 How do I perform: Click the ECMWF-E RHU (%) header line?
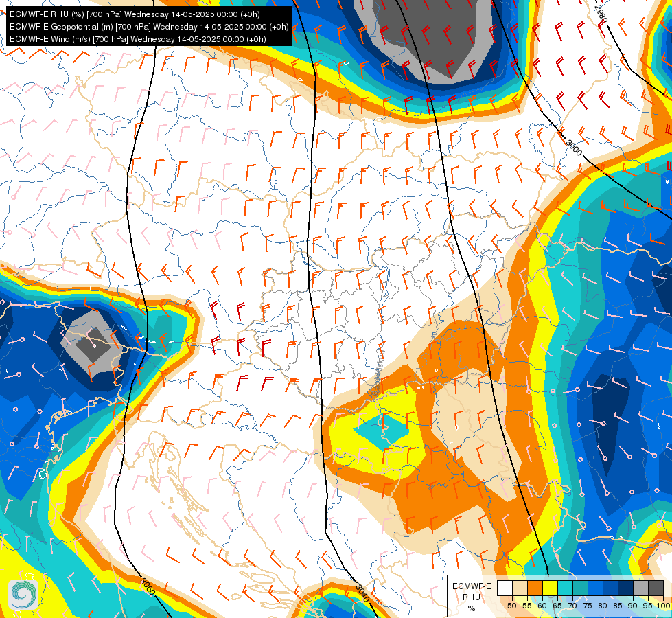click(x=135, y=14)
